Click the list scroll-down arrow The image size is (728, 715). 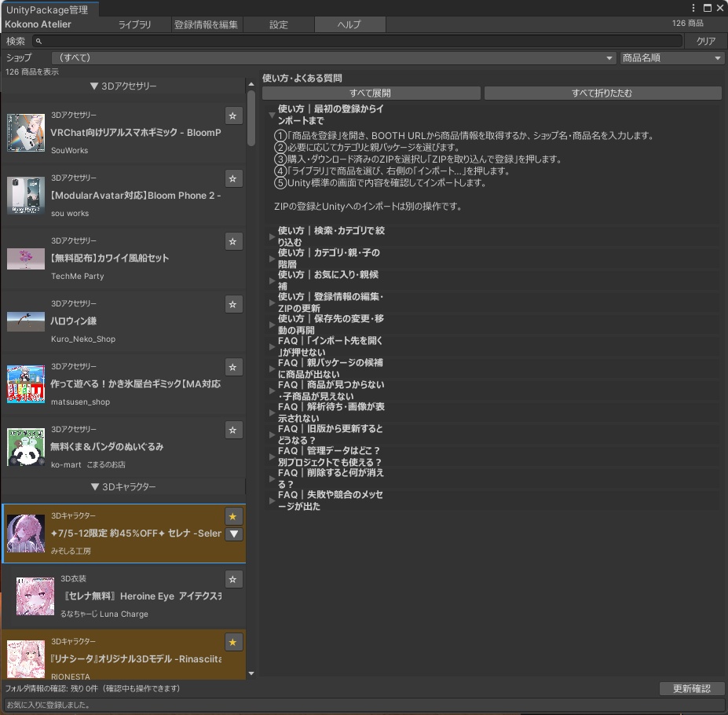click(x=251, y=673)
